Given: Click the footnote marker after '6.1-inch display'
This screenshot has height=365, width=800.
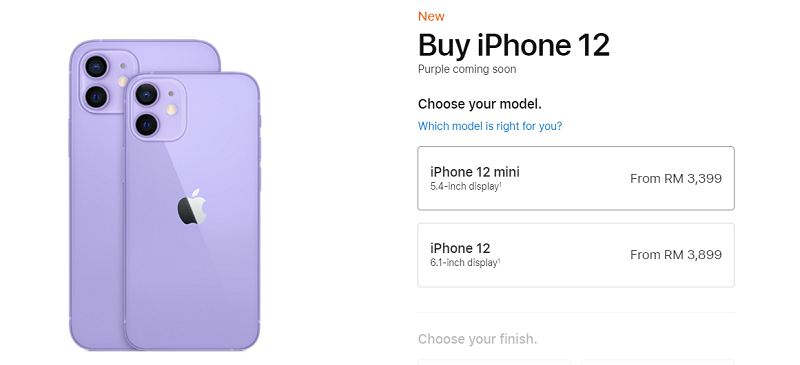Looking at the screenshot, I should pyautogui.click(x=499, y=261).
